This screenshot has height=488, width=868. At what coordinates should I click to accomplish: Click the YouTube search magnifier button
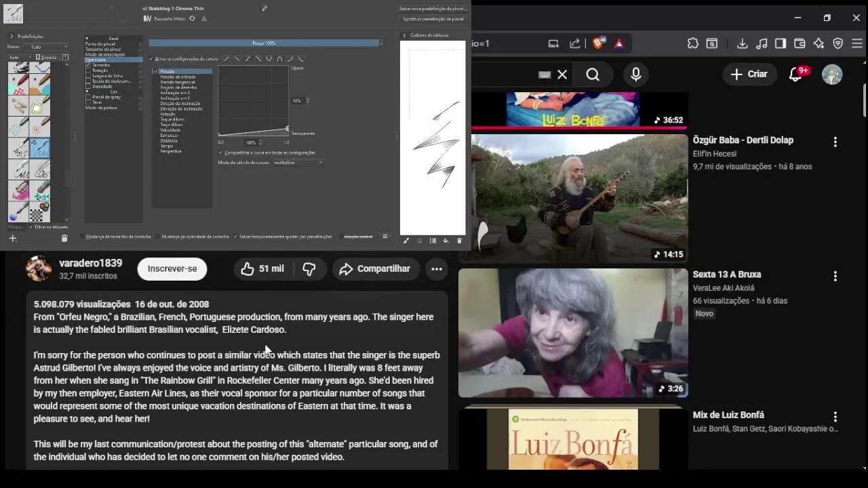pos(593,75)
